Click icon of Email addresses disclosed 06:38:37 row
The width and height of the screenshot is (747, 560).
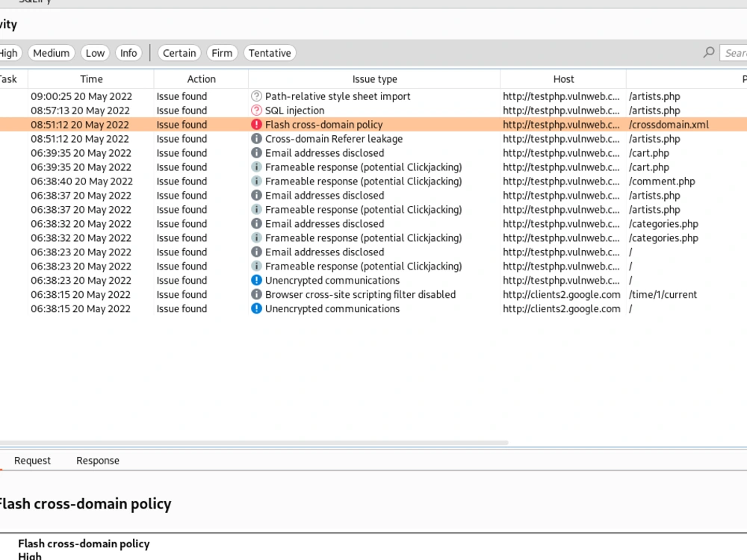coord(256,195)
